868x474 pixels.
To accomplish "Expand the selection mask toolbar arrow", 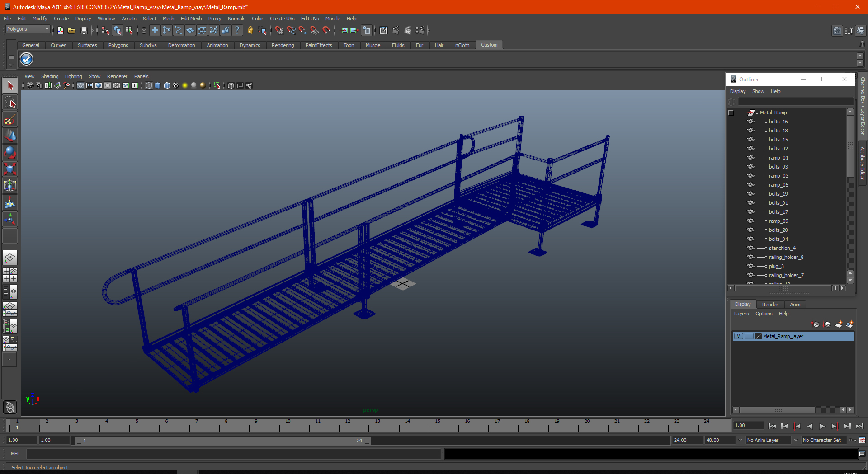I will (144, 30).
